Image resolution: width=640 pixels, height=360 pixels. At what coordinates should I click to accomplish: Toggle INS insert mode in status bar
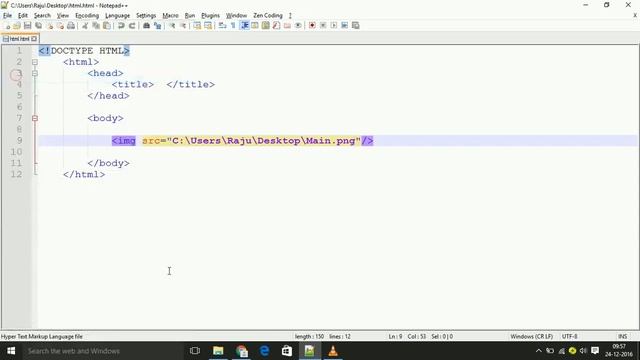coord(622,336)
